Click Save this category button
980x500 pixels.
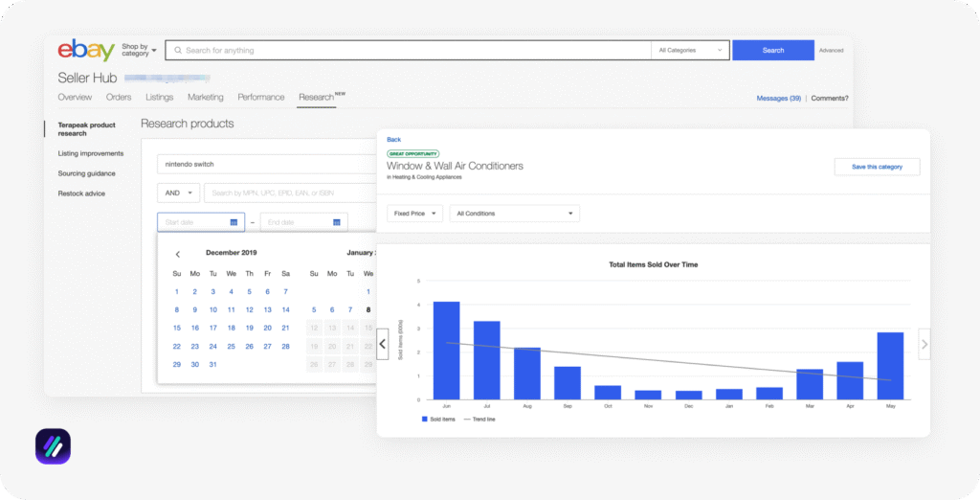pyautogui.click(x=877, y=167)
